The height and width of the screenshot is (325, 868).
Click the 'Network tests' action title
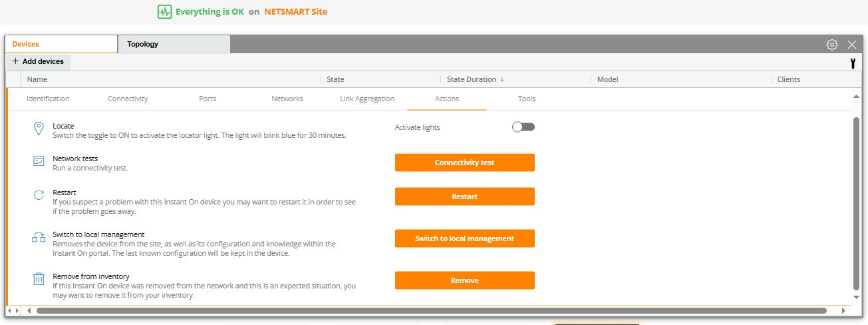(75, 159)
